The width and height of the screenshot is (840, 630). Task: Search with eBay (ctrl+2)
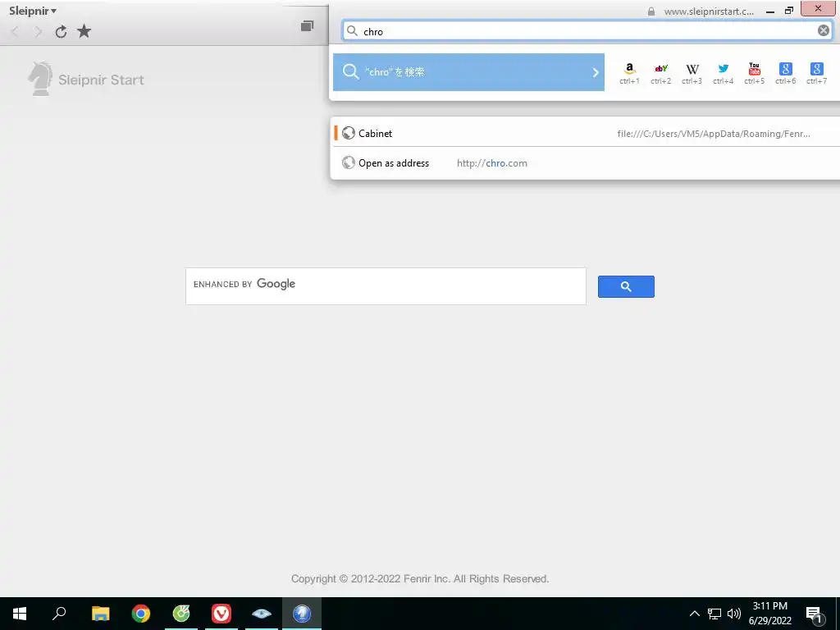point(660,73)
